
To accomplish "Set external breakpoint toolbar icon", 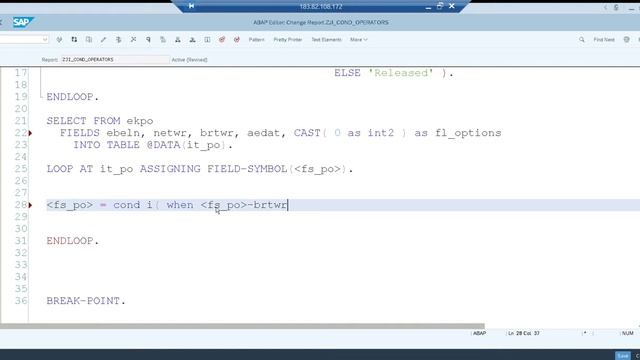I will pyautogui.click(x=237, y=40).
